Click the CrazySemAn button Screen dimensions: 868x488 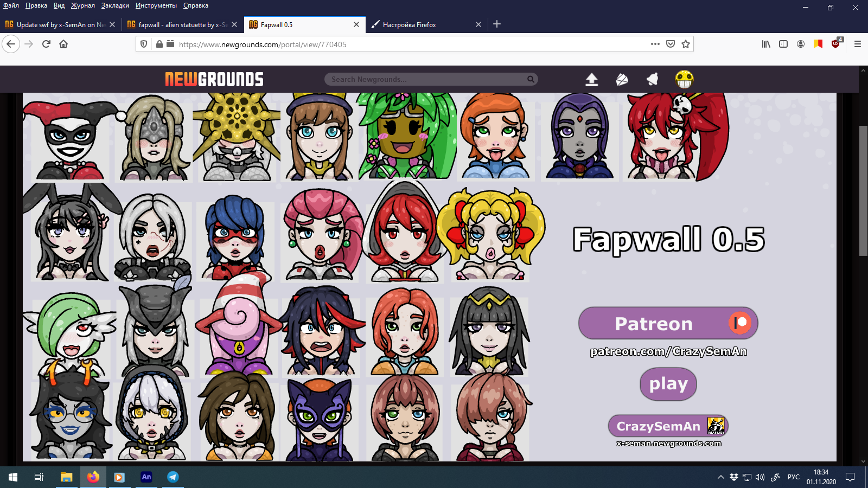pos(668,426)
